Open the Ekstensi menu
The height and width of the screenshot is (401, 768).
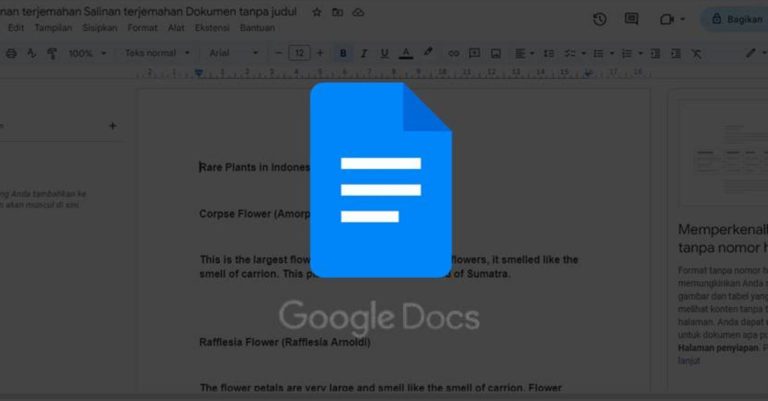pos(212,28)
